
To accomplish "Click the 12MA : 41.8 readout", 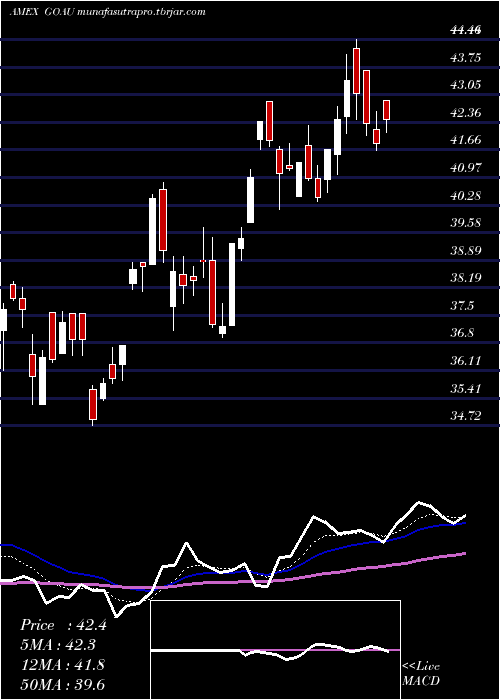I will click(62, 665).
